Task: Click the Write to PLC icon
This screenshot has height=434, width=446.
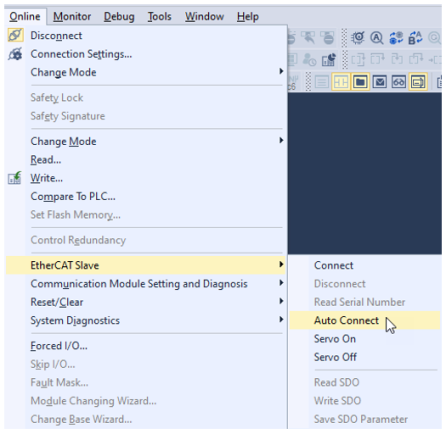Action: click(15, 178)
